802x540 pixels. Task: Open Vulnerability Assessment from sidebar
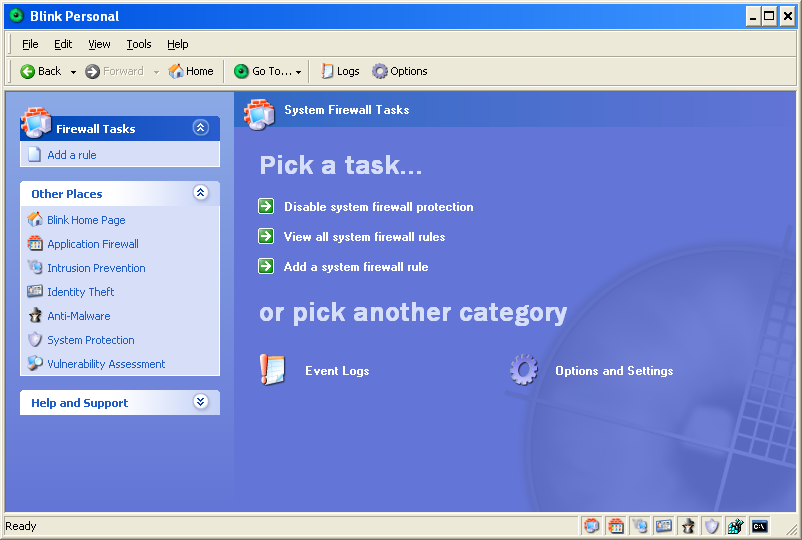click(x=106, y=364)
